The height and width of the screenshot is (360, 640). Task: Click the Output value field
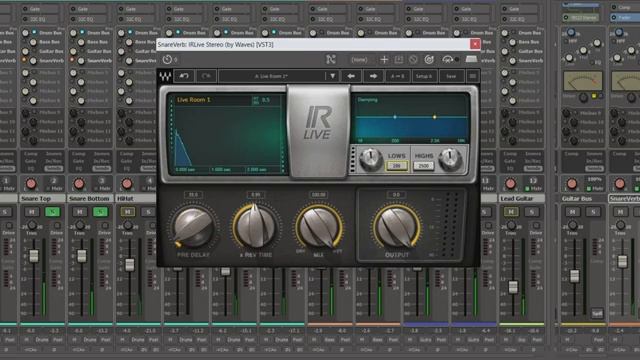[x=396, y=195]
